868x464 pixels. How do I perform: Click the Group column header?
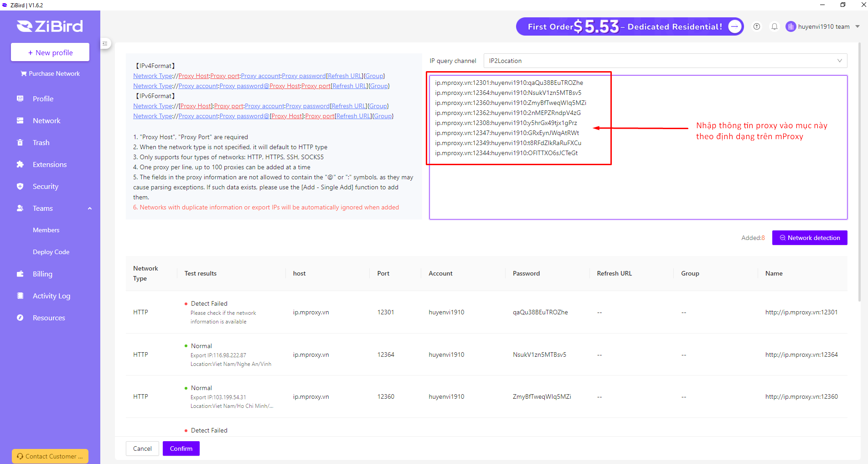[690, 273]
